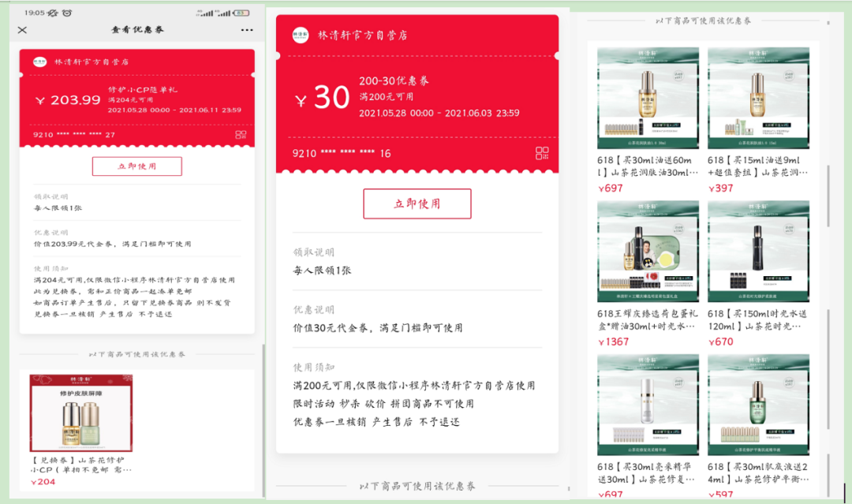Open the ¥697 山茶花润肤油30ml product image
Screen dimensions: 852x504
point(648,98)
